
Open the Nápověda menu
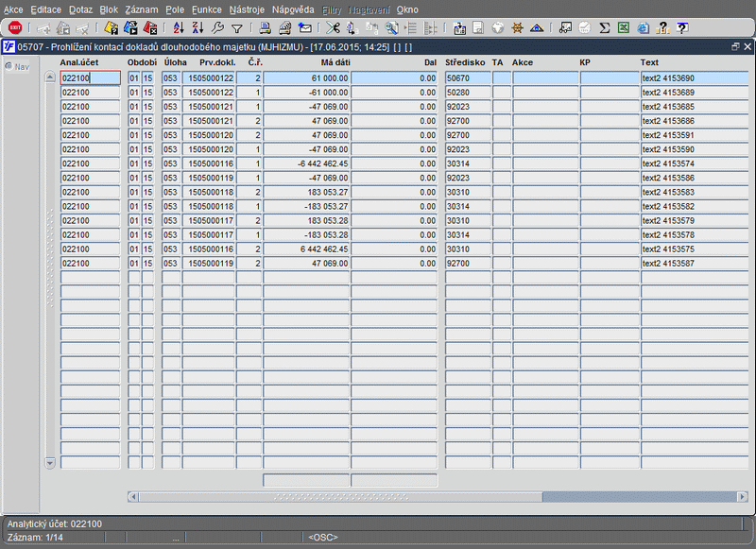point(293,9)
